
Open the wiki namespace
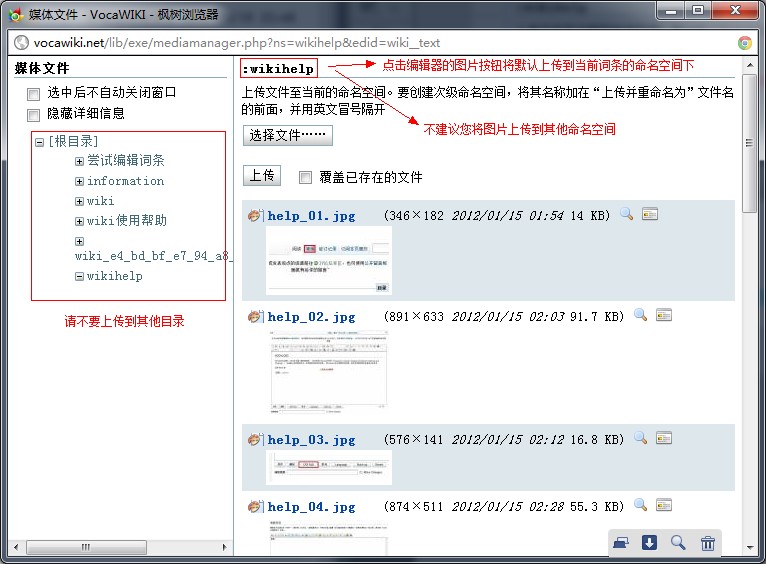[x=100, y=201]
